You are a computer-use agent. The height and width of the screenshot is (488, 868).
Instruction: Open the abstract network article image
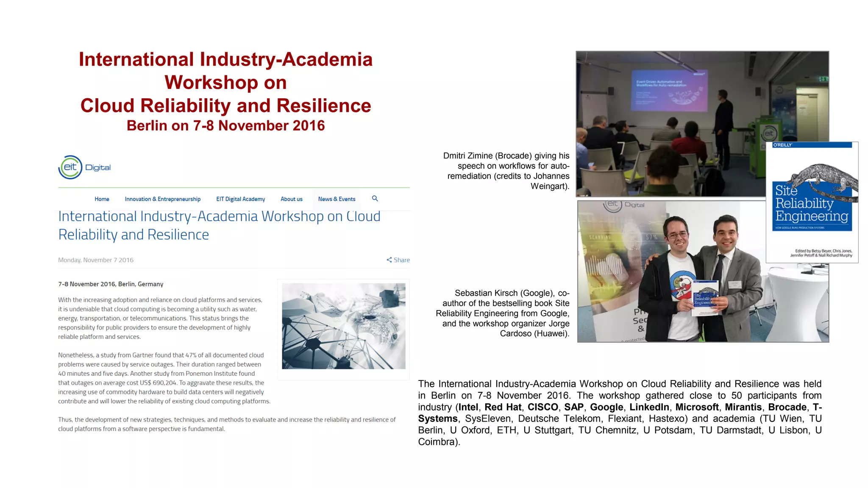[344, 326]
